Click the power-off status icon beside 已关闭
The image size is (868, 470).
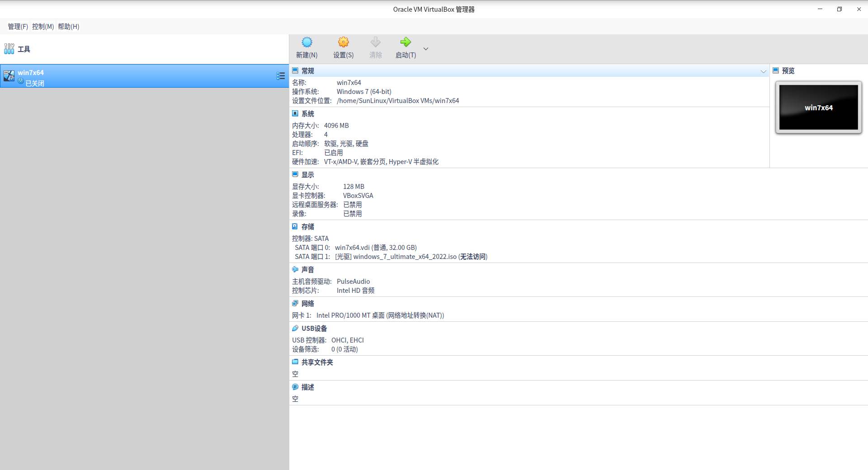coord(21,81)
